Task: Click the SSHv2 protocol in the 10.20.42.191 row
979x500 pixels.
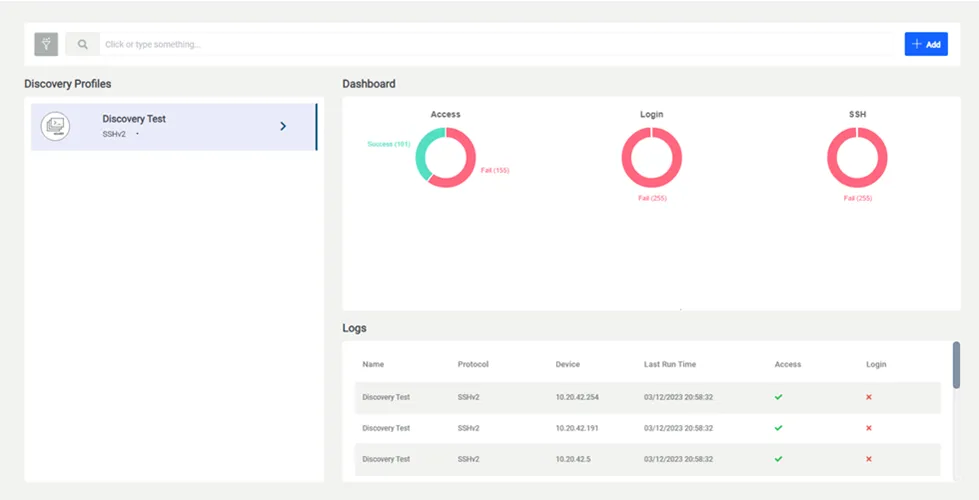Action: point(468,428)
